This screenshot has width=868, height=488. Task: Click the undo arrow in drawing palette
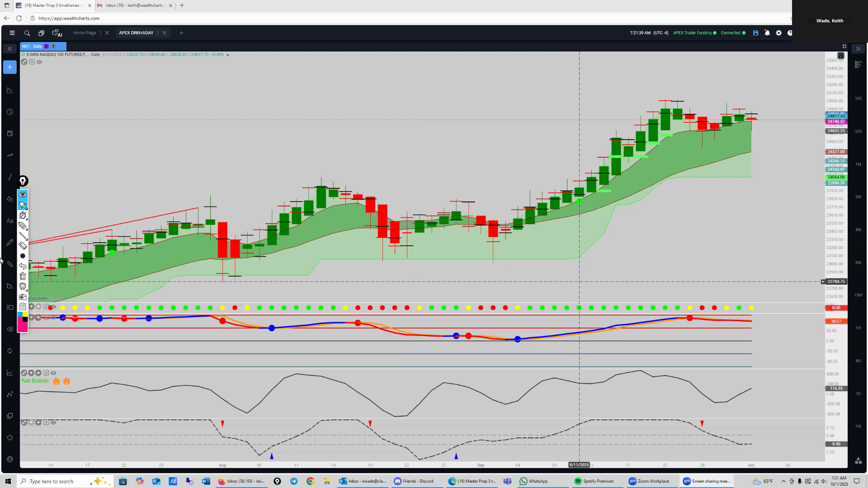tap(23, 266)
